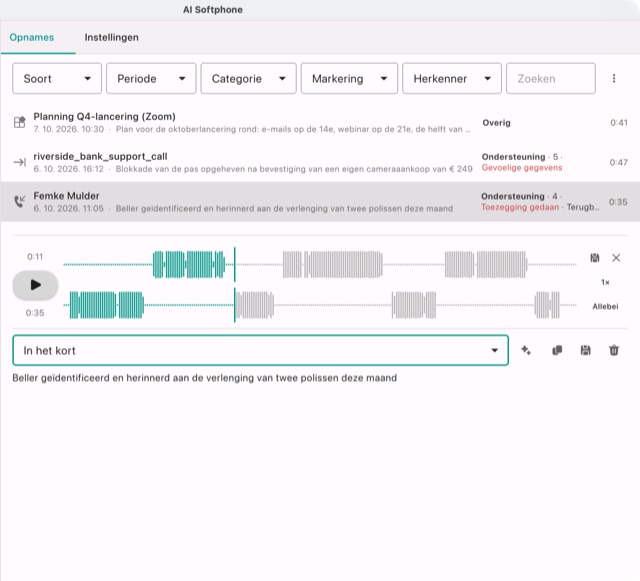Save the summary with the floppy icon
Viewport: 640px width, 581px height.
pos(585,350)
